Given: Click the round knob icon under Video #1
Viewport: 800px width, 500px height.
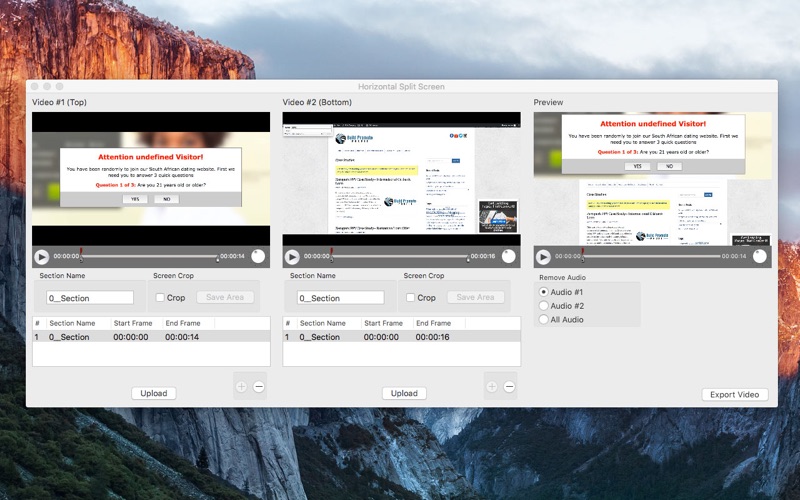Looking at the screenshot, I should pyautogui.click(x=258, y=257).
